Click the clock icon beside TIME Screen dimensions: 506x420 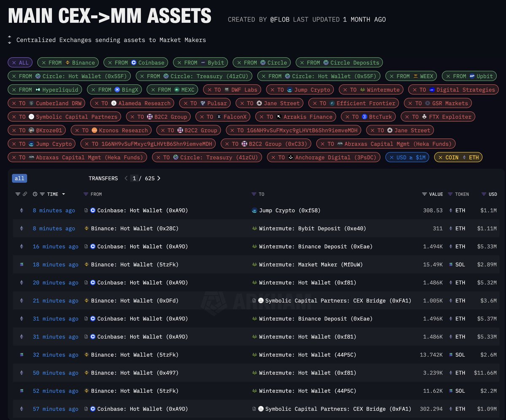point(35,194)
